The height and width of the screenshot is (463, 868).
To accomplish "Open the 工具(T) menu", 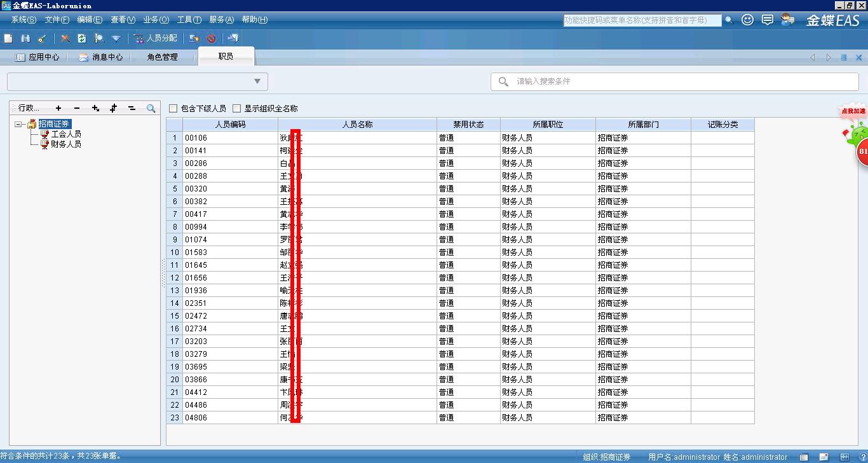I will tap(189, 20).
